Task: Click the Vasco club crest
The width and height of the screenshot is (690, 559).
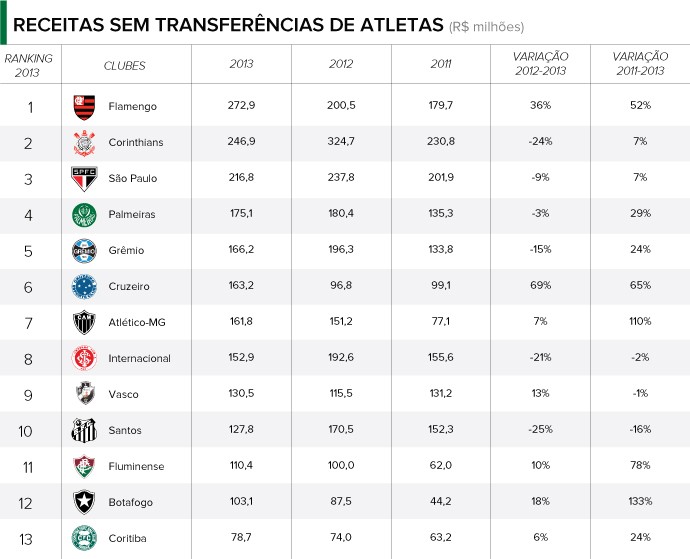Action: 83,394
